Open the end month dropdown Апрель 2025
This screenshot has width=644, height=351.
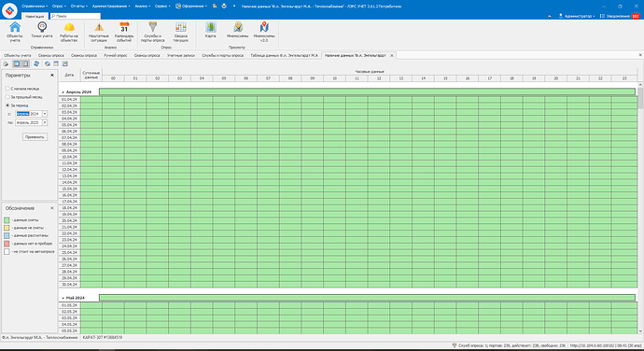45,122
